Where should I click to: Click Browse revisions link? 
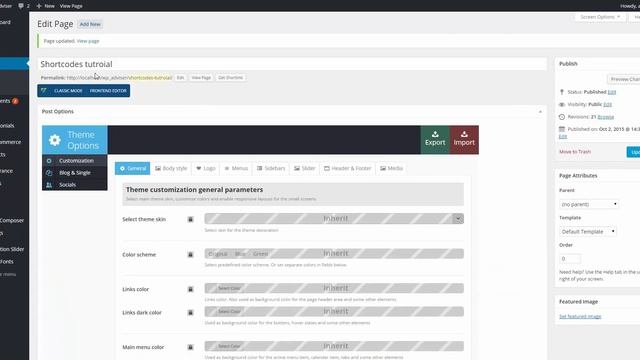(x=606, y=117)
